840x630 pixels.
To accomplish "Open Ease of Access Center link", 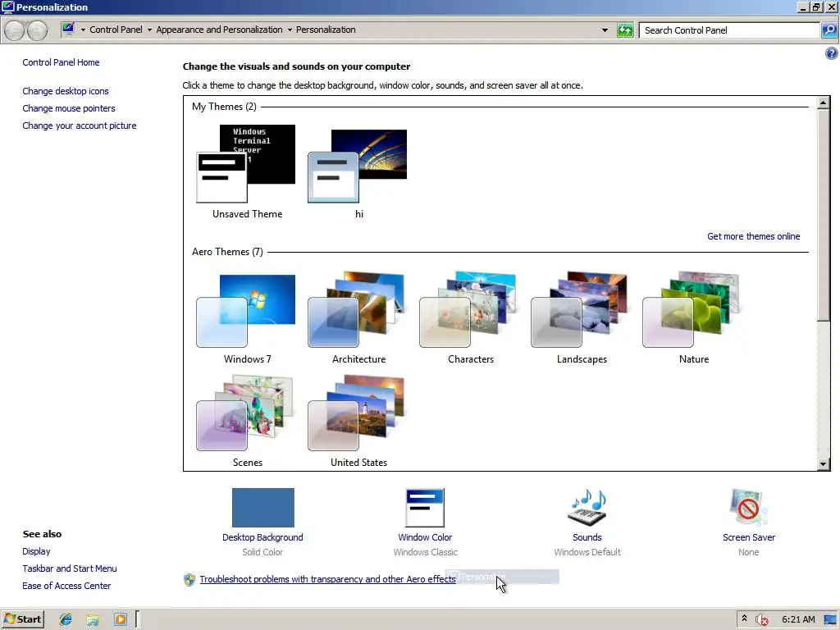I will 66,586.
